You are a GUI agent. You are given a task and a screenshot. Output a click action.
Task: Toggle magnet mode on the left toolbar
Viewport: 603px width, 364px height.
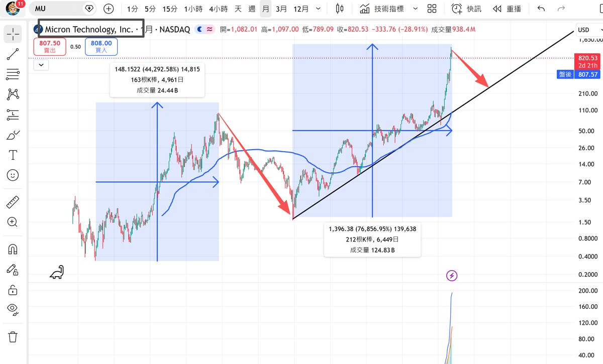click(13, 250)
